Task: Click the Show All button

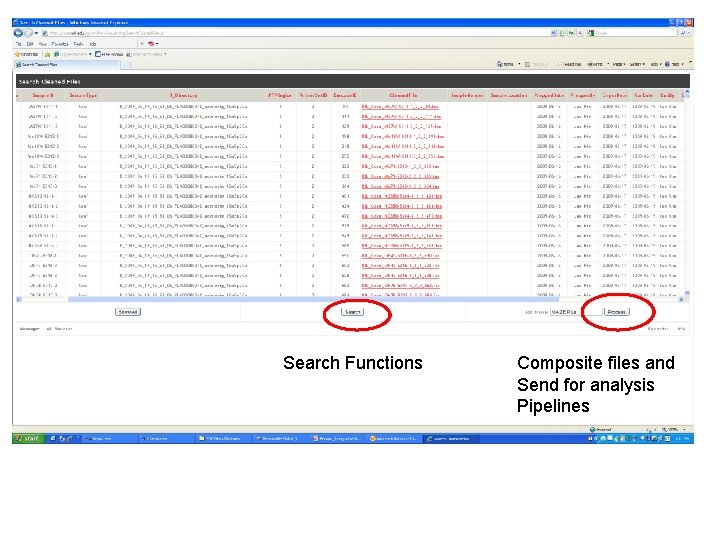Action: (128, 312)
